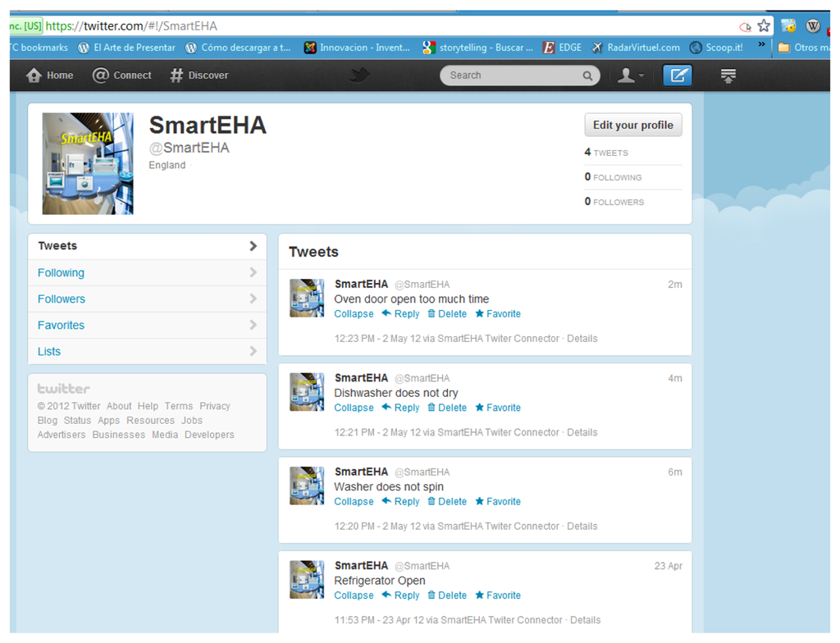Show more bookmarks via double chevron
The image size is (840, 643).
point(761,44)
